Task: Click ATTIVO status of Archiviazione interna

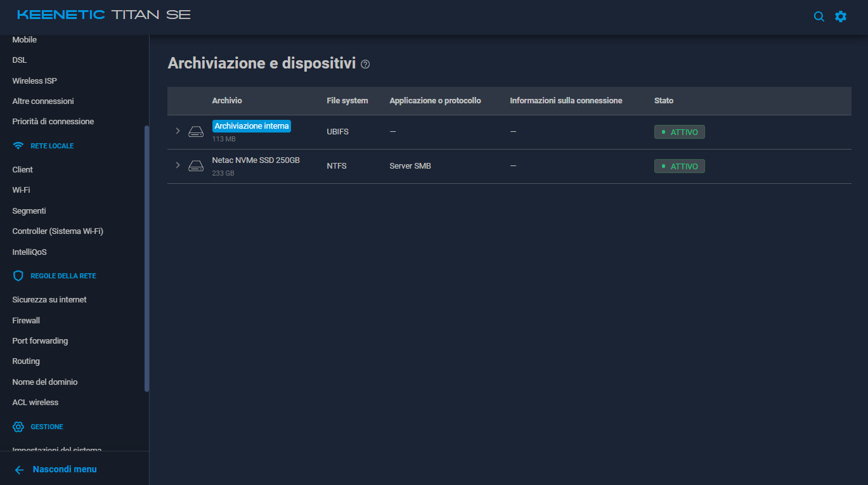Action: (680, 132)
